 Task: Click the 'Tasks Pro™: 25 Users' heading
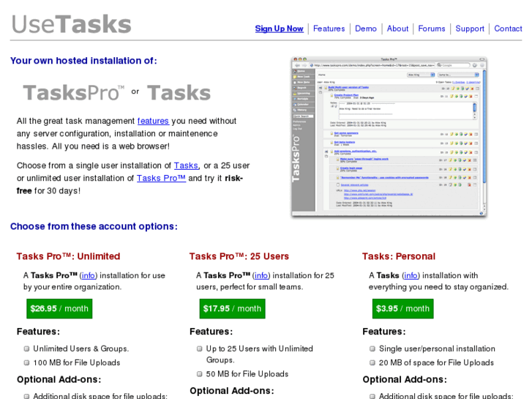(x=239, y=256)
